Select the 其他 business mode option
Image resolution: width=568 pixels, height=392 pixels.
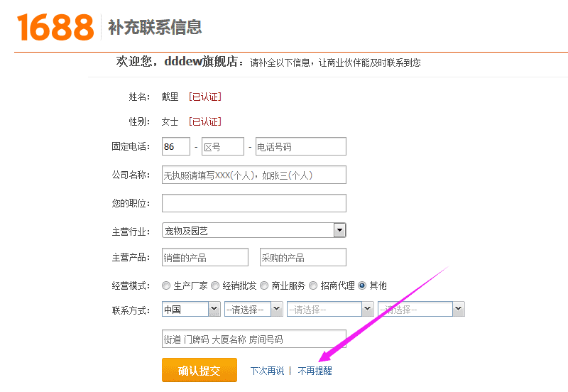click(x=362, y=286)
